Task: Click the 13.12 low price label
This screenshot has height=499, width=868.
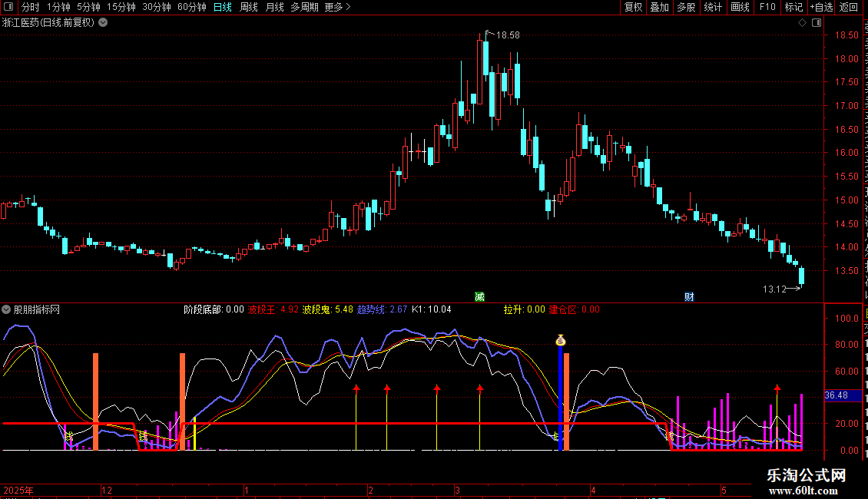Action: [x=774, y=289]
